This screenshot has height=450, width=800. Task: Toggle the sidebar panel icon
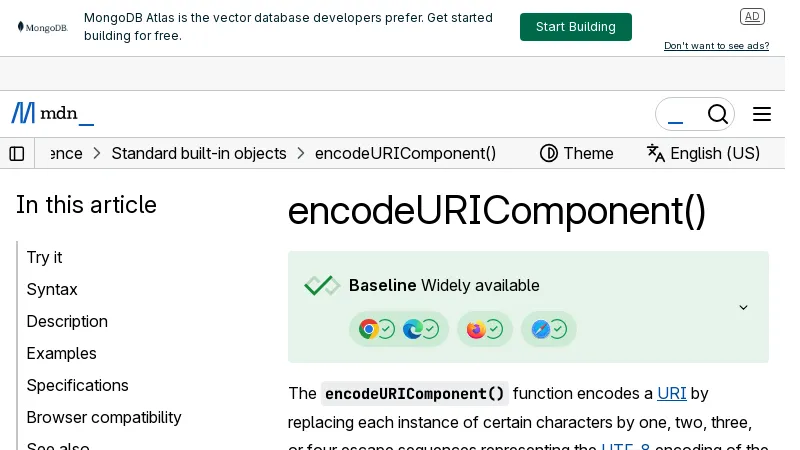[x=17, y=153]
